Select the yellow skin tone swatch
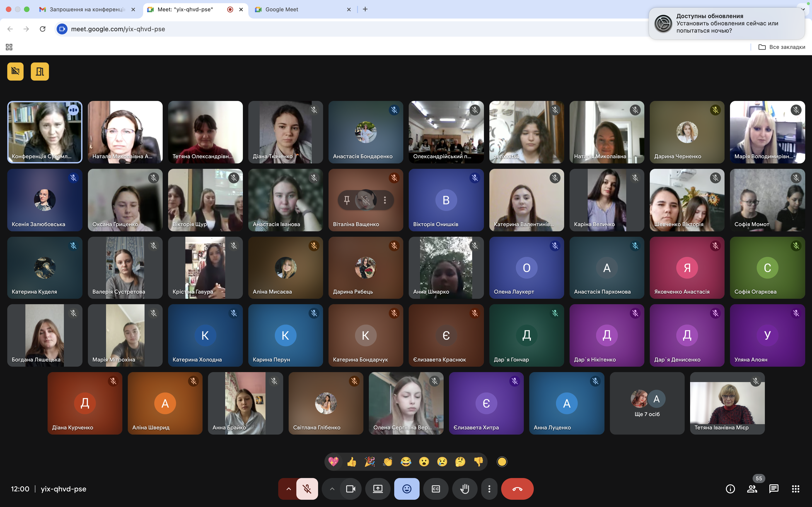This screenshot has width=812, height=507. click(502, 462)
